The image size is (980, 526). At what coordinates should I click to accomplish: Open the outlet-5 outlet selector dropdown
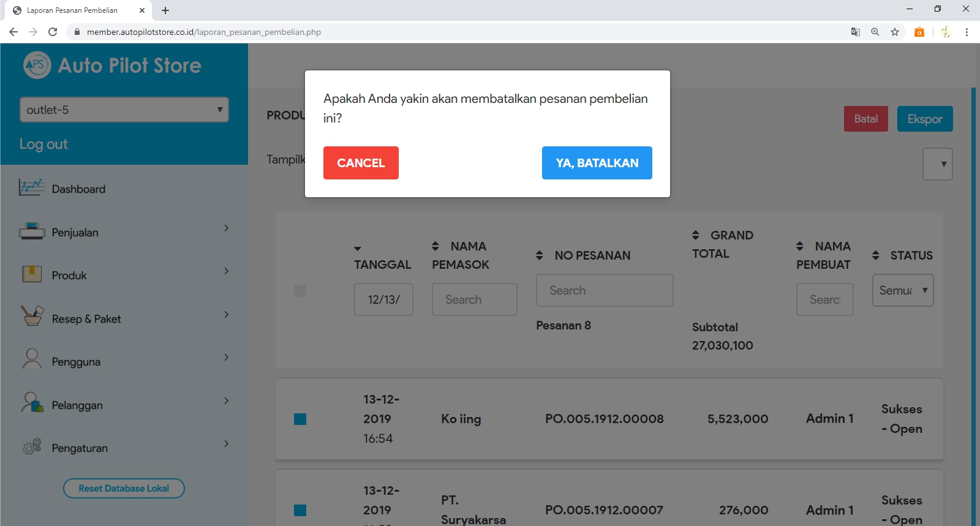pyautogui.click(x=124, y=110)
